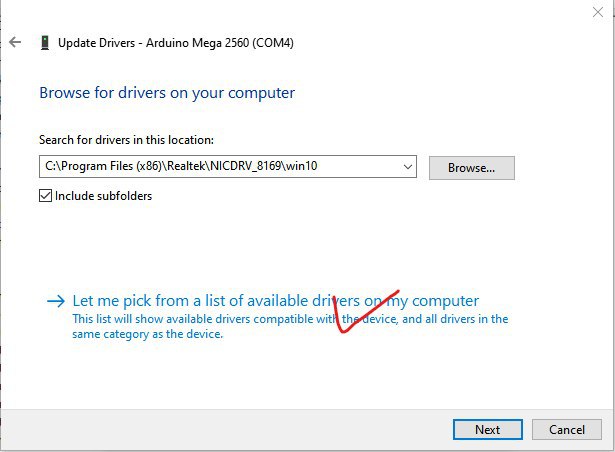This screenshot has width=615, height=452.
Task: Choose Let me pick from a list of available drivers
Action: [276, 301]
